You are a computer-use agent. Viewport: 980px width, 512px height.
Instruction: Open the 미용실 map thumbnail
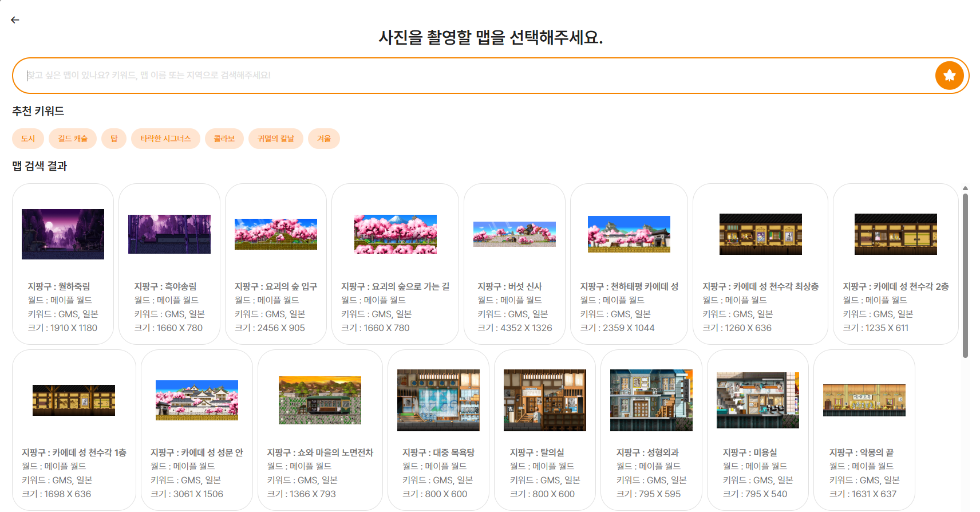(x=758, y=400)
